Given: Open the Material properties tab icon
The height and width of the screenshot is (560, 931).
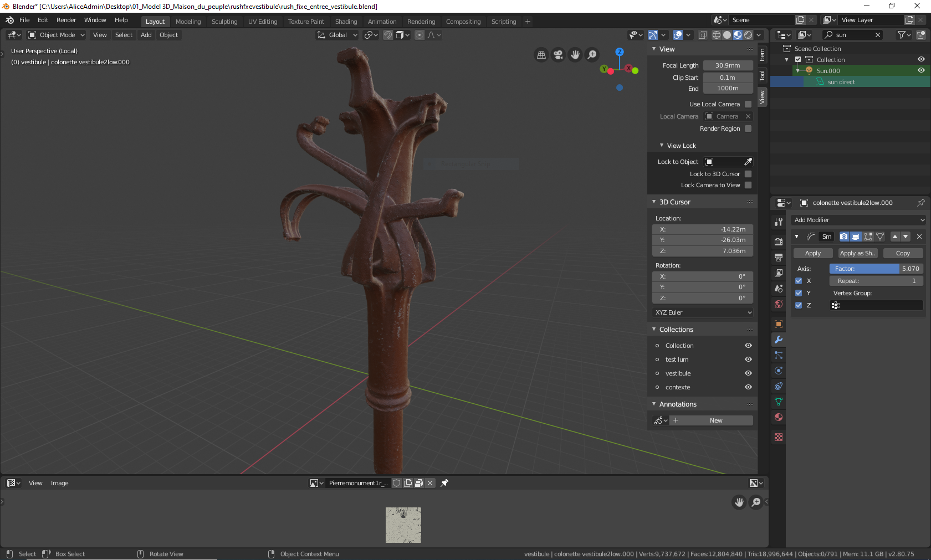Looking at the screenshot, I should [x=779, y=417].
